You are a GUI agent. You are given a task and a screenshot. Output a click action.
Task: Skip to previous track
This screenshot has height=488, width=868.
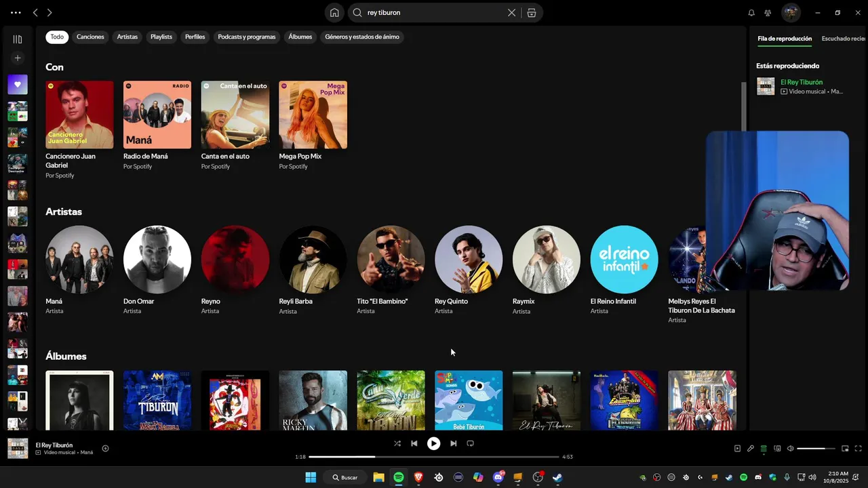pos(414,443)
